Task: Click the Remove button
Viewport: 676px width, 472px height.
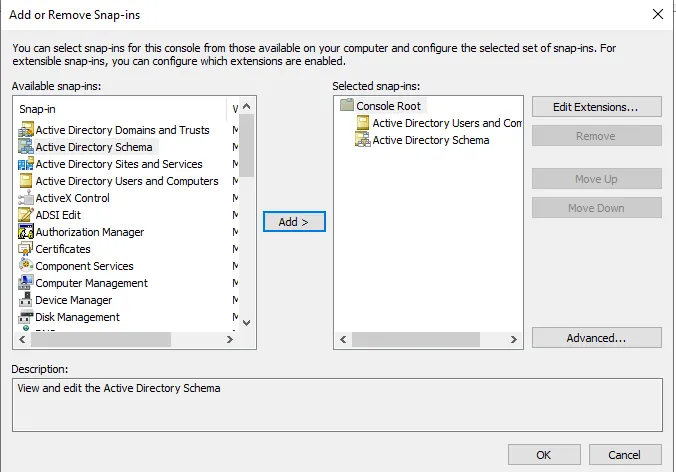Action: [x=597, y=136]
